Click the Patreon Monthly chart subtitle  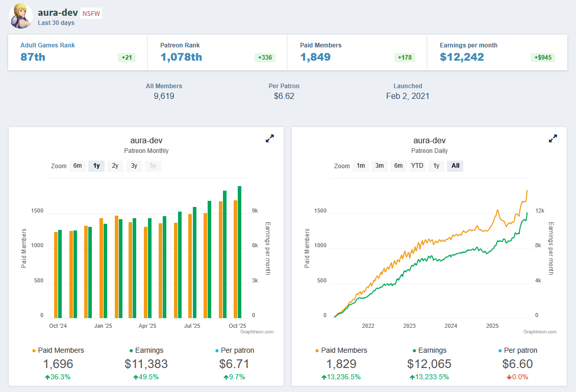[146, 151]
